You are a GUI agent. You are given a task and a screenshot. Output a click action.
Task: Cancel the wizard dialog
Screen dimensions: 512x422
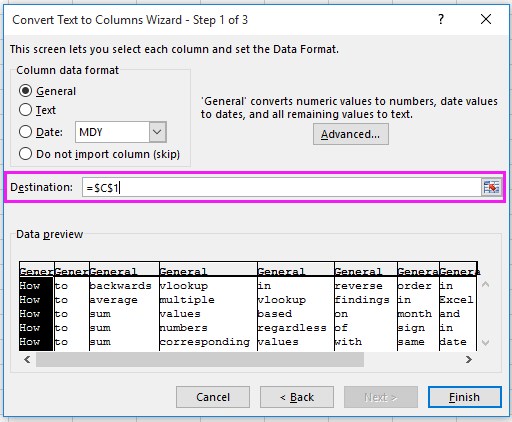coord(213,397)
